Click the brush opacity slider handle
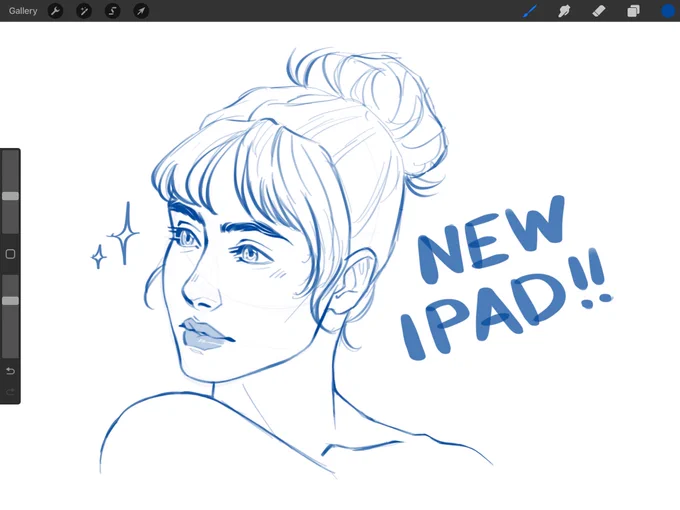Screen dimensions: 680x510 (10, 301)
